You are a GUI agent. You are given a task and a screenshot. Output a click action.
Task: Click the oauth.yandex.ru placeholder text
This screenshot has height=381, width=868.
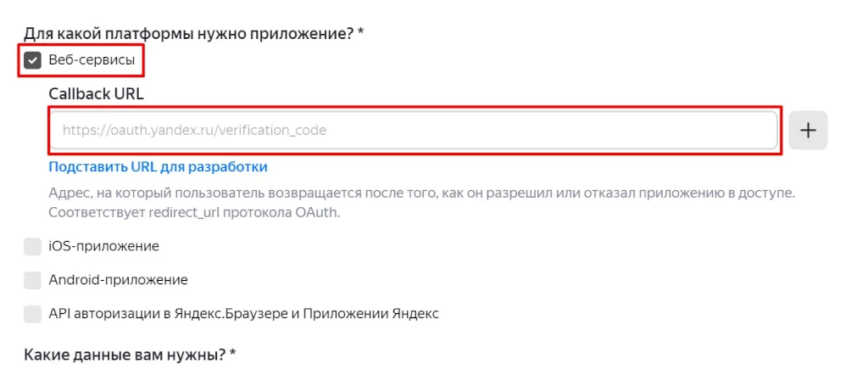click(x=194, y=131)
